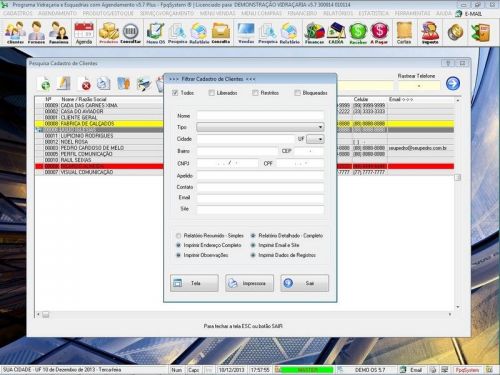Click the Consultar barcode icon
The width and height of the screenshot is (500, 375).
click(x=131, y=32)
